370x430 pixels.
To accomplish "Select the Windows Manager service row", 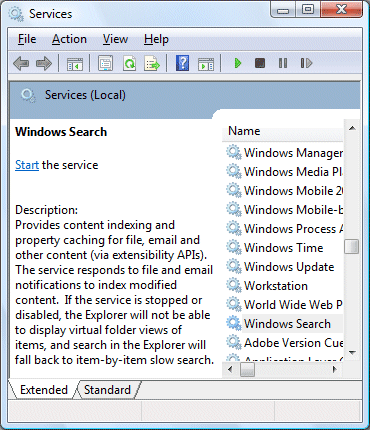I will [284, 153].
